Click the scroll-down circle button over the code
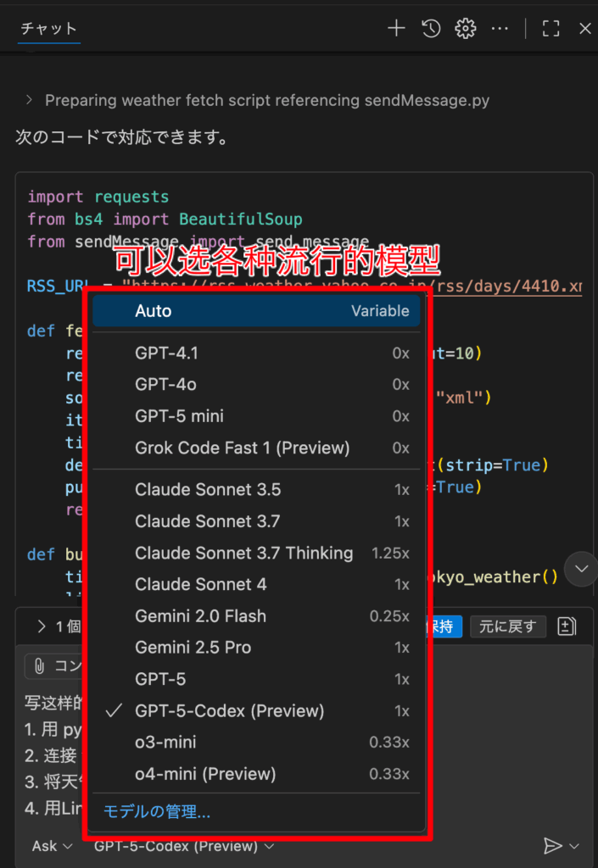 (x=581, y=569)
